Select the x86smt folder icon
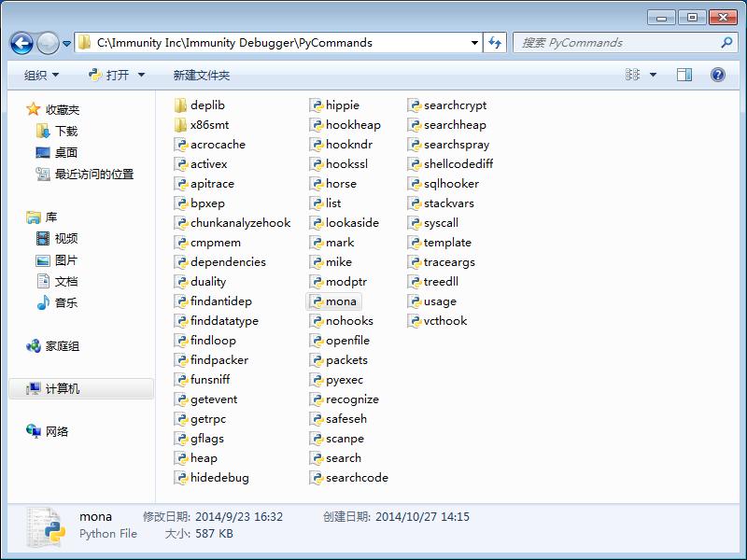 (180, 125)
